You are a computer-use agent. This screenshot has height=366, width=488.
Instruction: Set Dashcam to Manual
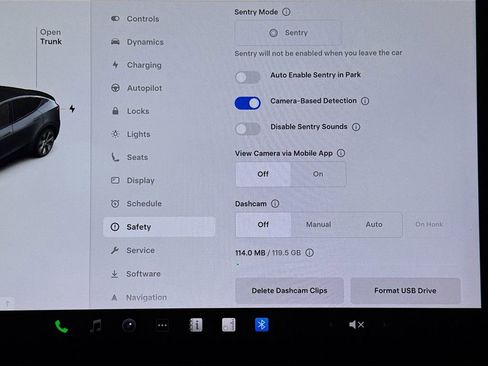tap(319, 225)
